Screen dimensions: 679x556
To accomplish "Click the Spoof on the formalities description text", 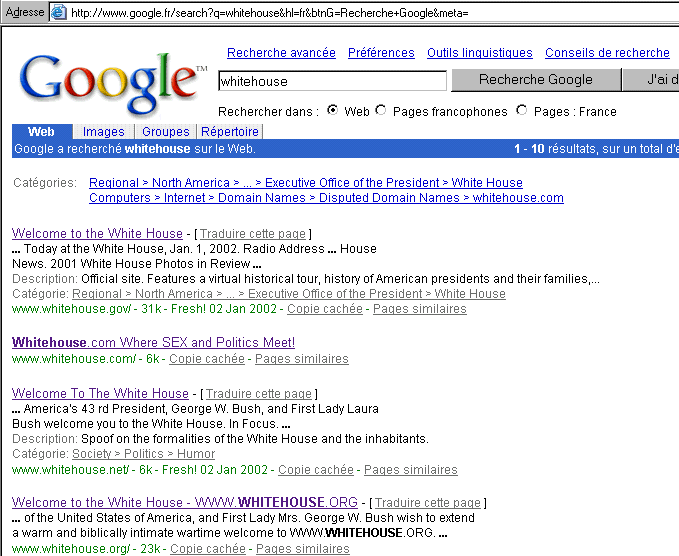I will tap(255, 439).
